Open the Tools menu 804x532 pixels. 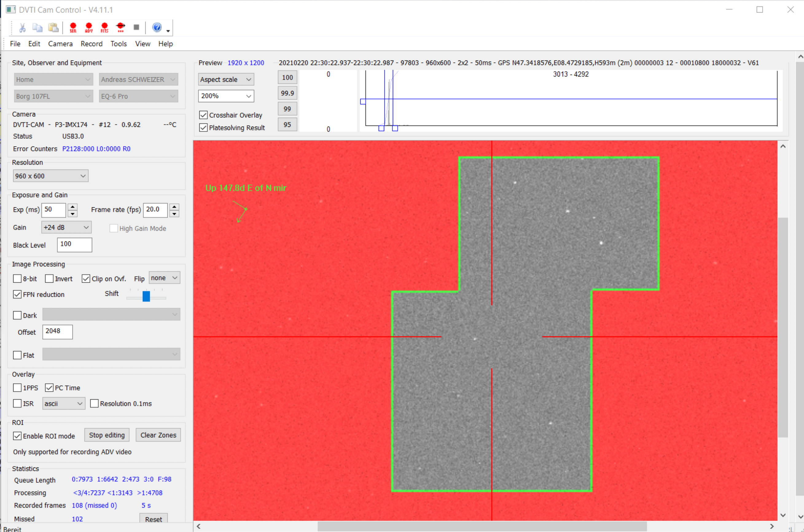point(119,44)
